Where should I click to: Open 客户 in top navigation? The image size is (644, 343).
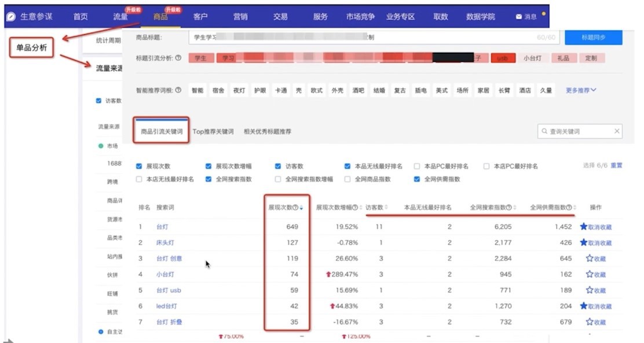point(200,17)
